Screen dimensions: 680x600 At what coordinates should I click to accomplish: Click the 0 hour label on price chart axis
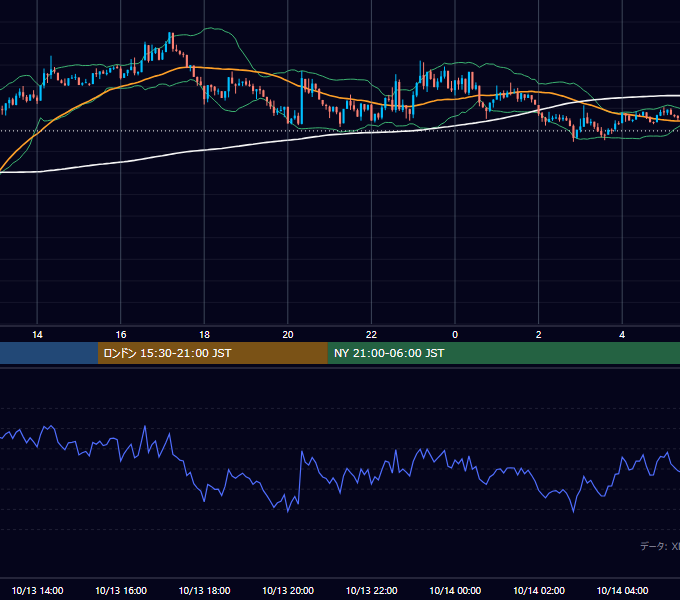(x=455, y=335)
